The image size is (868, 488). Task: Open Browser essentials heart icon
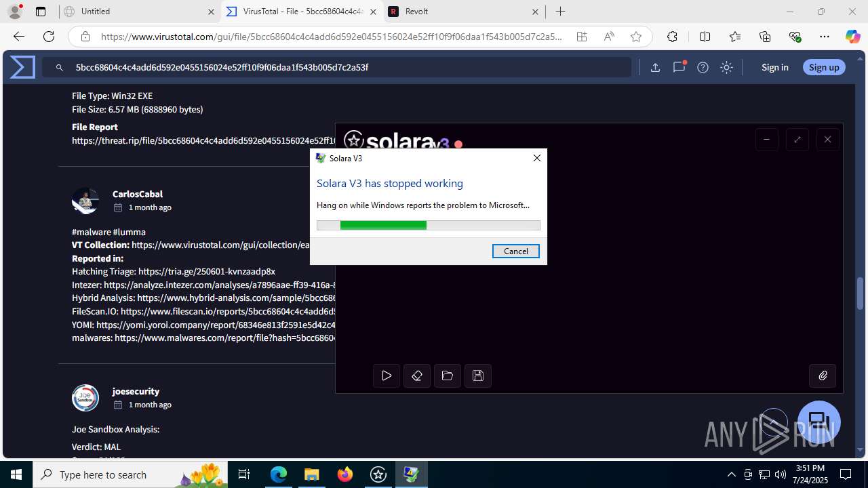coord(795,37)
